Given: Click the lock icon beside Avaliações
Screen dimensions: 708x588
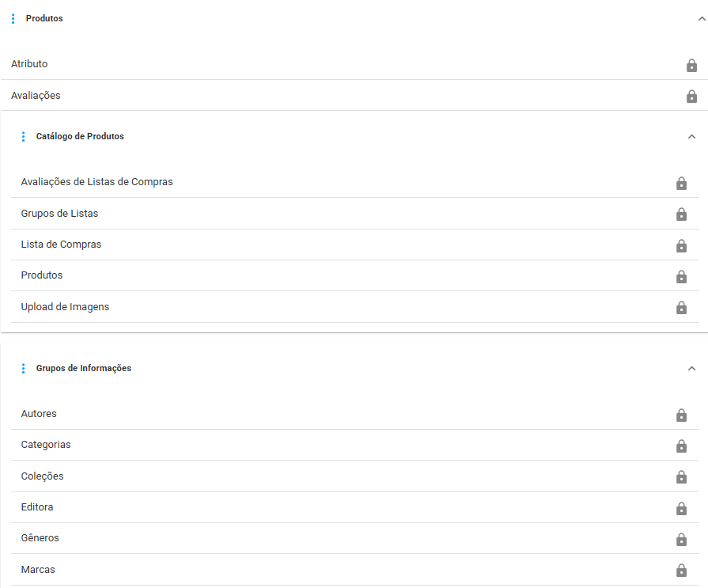Looking at the screenshot, I should point(691,97).
